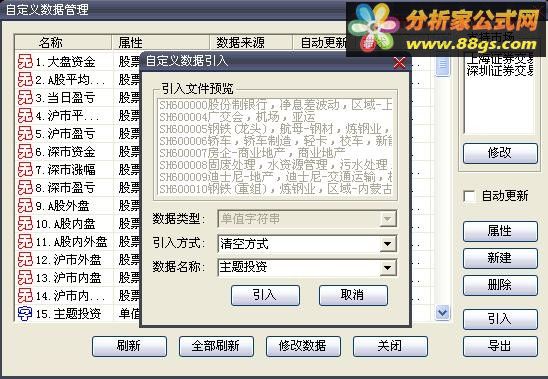Viewport: 548px width, 379px height.
Task: Expand the 数据名称 dropdown arrow
Action: point(387,268)
